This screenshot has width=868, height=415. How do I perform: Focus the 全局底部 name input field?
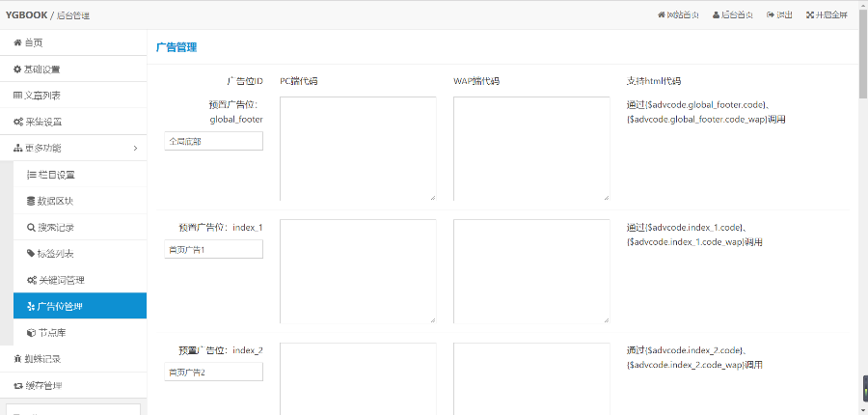pyautogui.click(x=214, y=141)
